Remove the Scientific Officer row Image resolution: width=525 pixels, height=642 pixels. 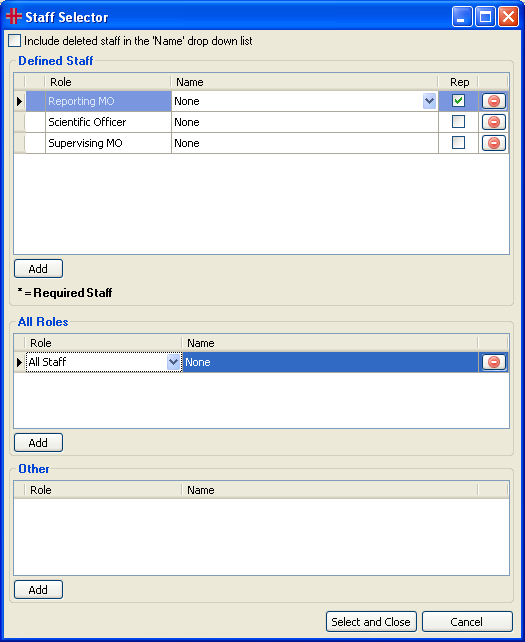[x=493, y=122]
